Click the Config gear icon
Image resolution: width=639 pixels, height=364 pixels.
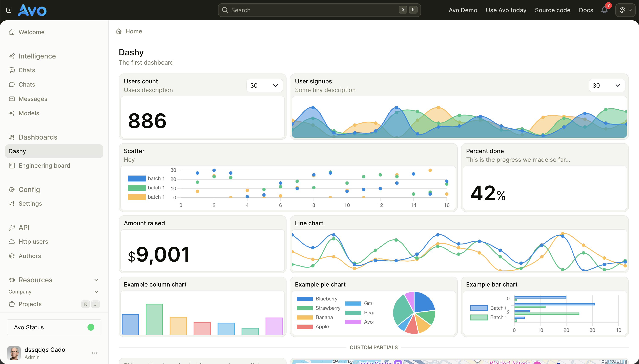point(12,190)
